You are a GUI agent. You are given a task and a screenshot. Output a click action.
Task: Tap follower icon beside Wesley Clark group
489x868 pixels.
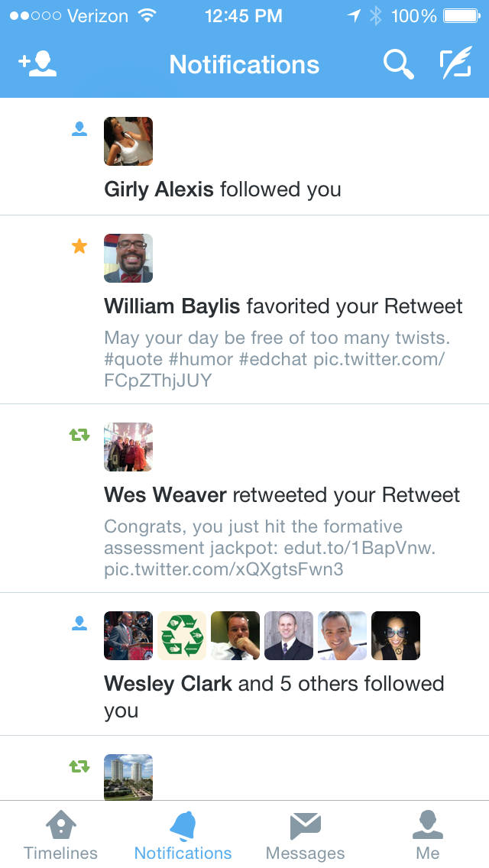[79, 623]
